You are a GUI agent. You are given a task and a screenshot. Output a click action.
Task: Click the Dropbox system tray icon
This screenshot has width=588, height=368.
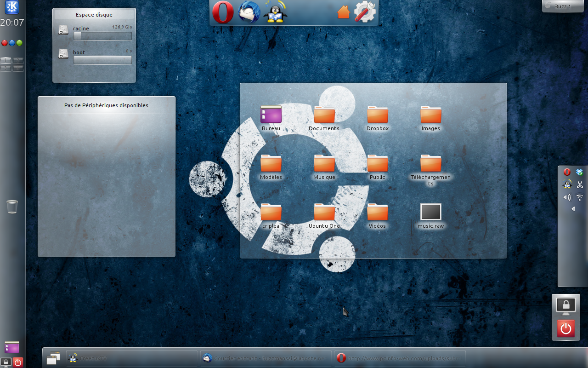580,172
